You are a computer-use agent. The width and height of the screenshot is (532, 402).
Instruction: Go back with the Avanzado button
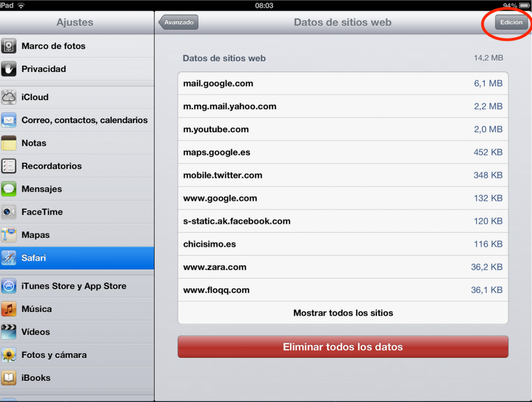click(179, 22)
